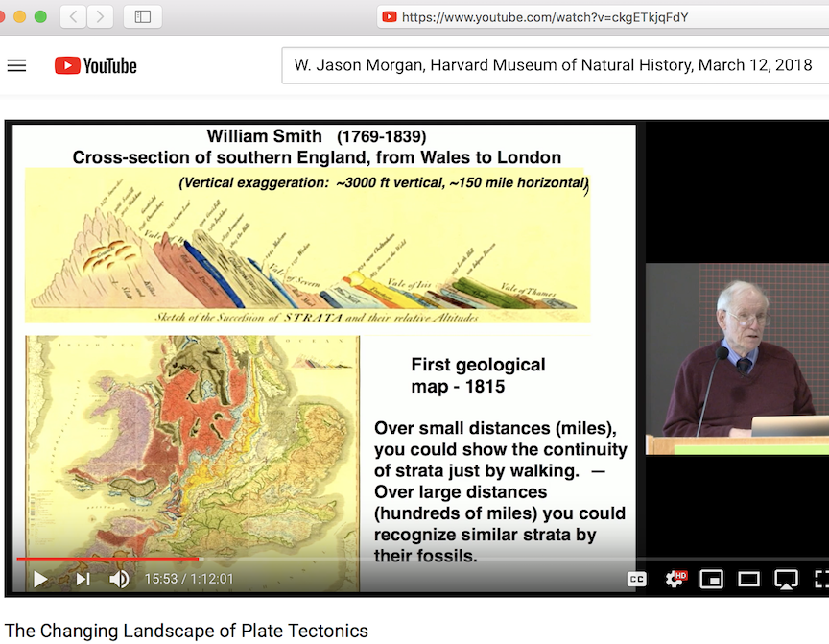Open the playback settings gear
This screenshot has height=644, width=829.
pos(675,580)
